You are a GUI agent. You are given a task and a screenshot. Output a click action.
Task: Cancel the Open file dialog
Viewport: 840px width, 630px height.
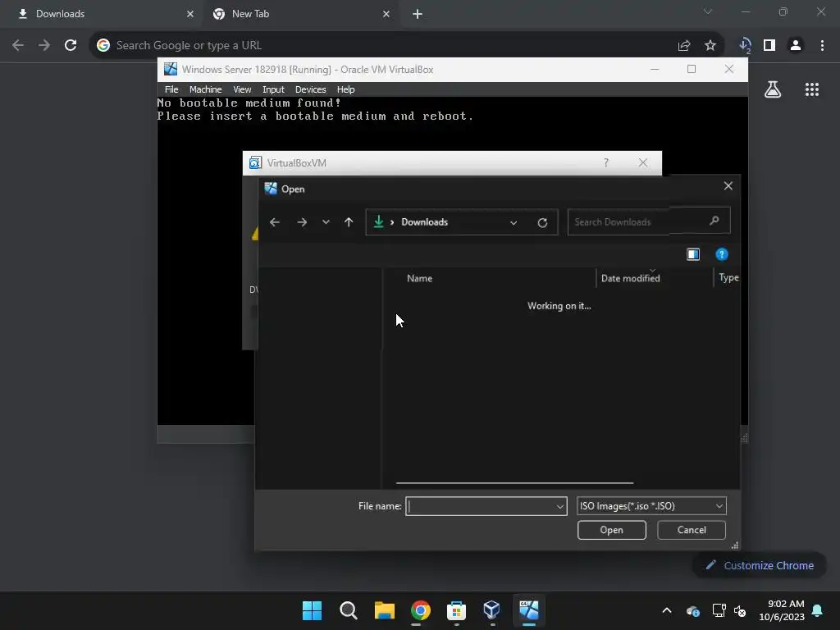[x=691, y=531]
